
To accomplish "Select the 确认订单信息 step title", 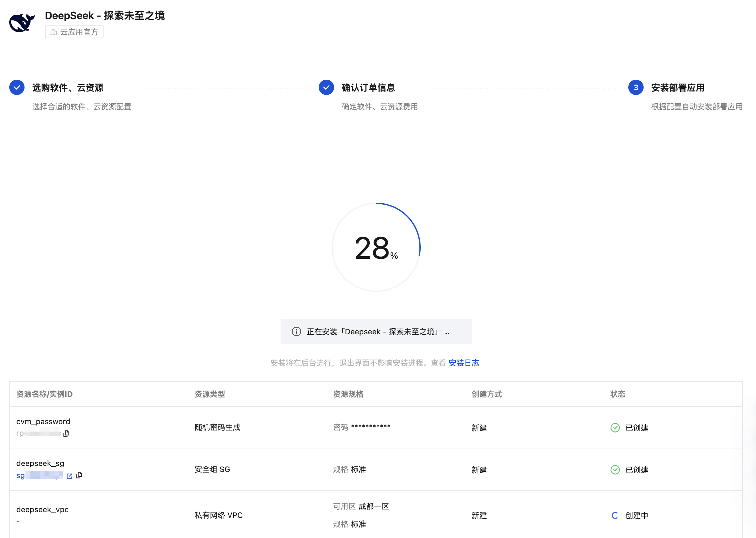I will click(x=368, y=88).
